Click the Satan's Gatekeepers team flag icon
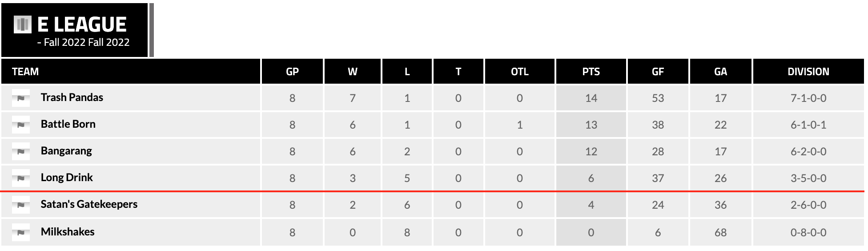The width and height of the screenshot is (868, 251). point(21,205)
